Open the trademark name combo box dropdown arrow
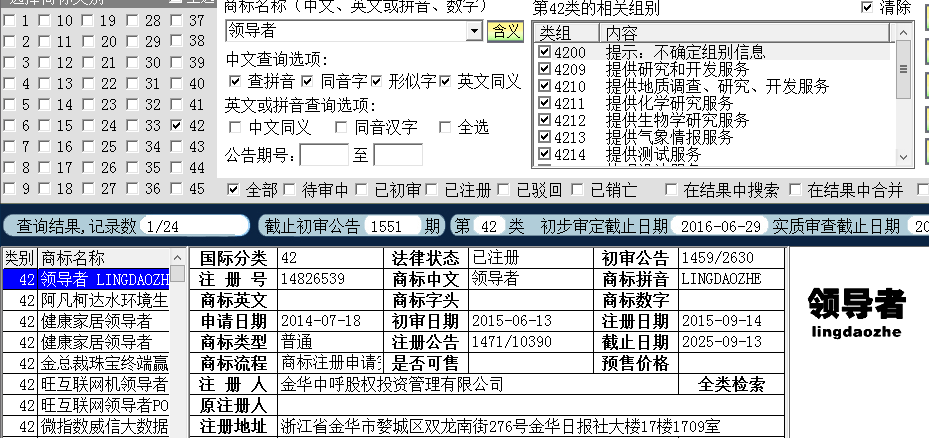Image resolution: width=929 pixels, height=438 pixels. (x=474, y=31)
